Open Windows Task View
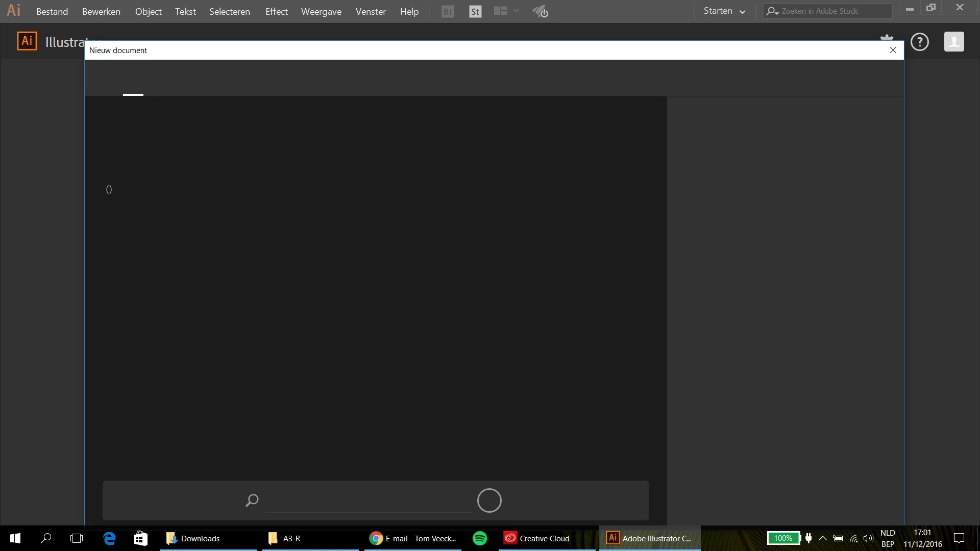Viewport: 980px width, 551px height. tap(77, 538)
